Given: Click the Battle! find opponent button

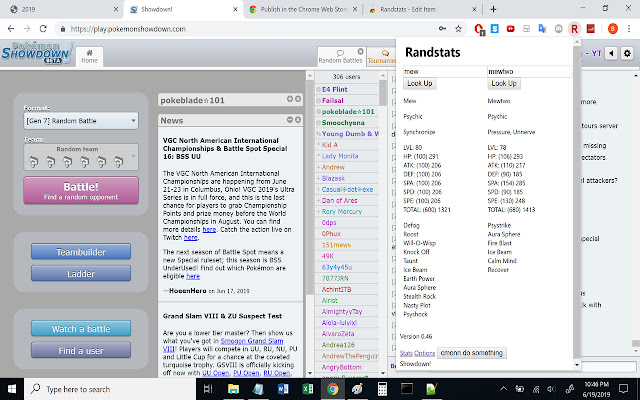Looking at the screenshot, I should pyautogui.click(x=81, y=190).
